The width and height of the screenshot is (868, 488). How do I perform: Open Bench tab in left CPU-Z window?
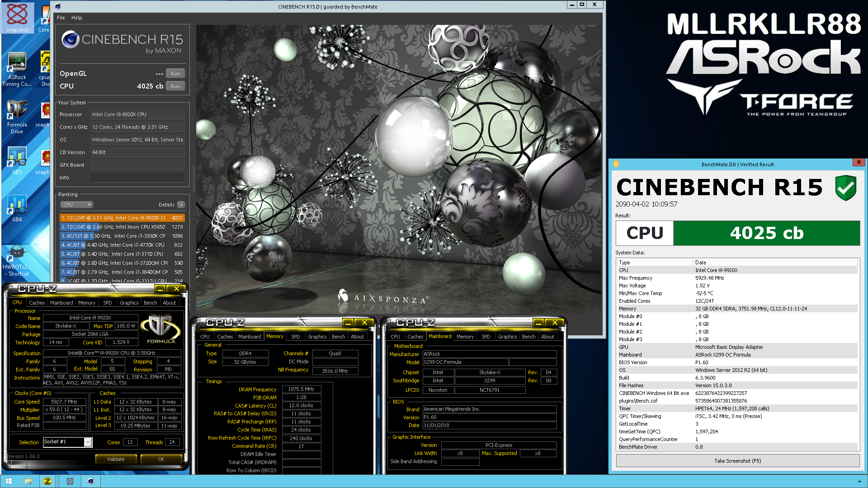tap(151, 303)
